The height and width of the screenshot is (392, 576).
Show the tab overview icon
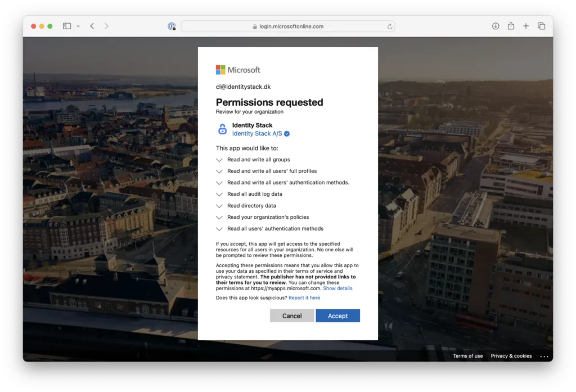[542, 26]
